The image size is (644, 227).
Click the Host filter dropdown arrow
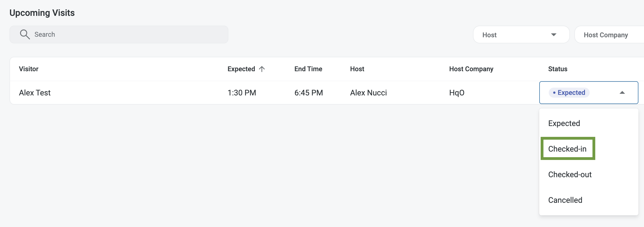click(x=553, y=35)
